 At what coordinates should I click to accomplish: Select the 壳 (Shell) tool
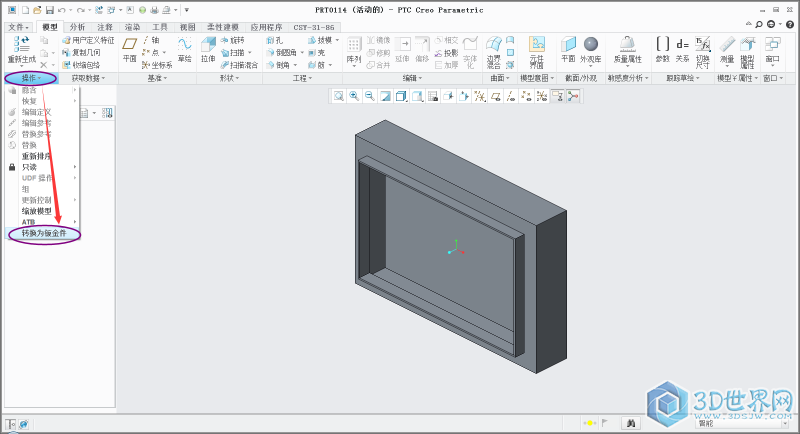(x=316, y=53)
